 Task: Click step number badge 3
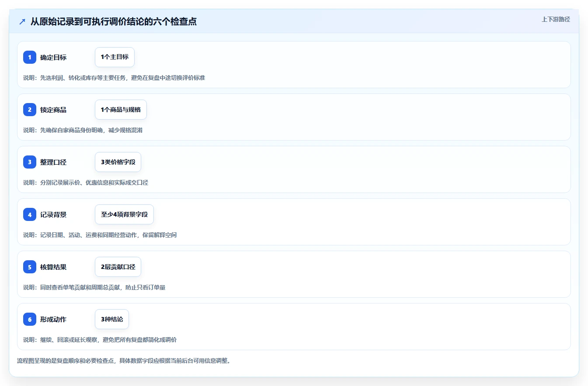click(30, 162)
